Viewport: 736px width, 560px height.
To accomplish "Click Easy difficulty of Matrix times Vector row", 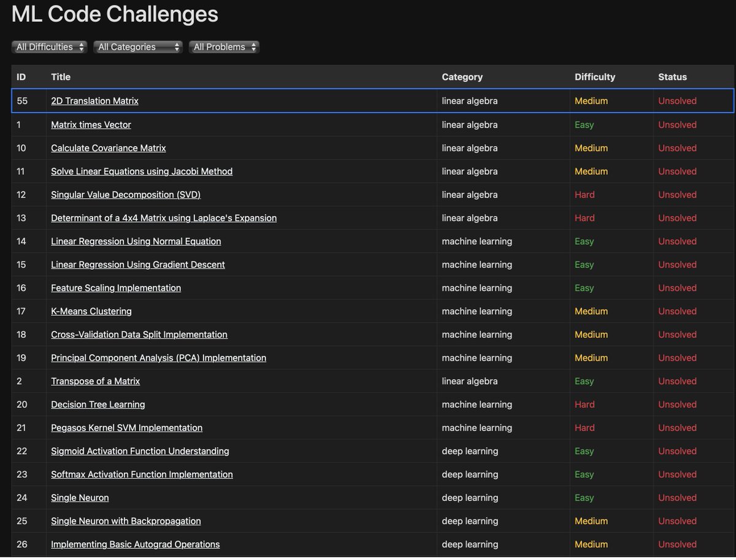I will [585, 125].
